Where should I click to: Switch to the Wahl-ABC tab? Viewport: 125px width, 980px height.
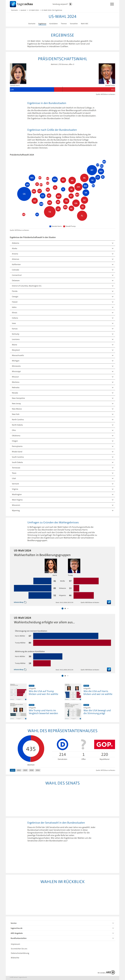tap(84, 24)
